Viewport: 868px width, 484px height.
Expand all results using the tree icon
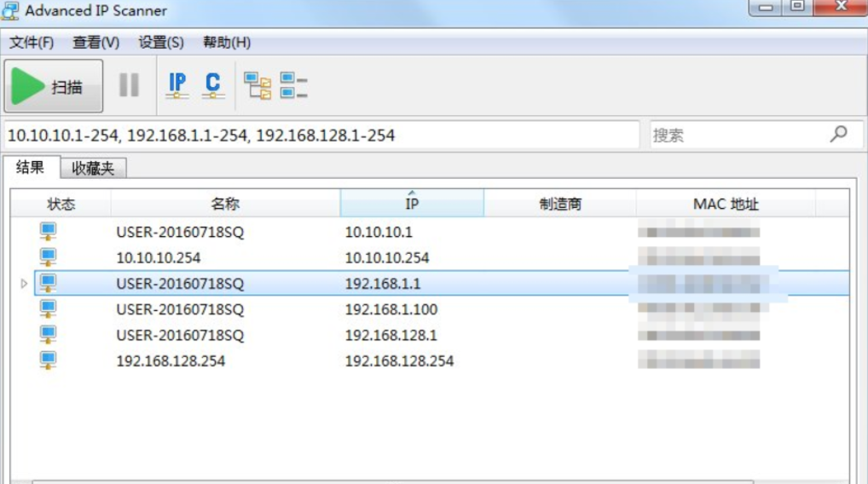coord(258,86)
